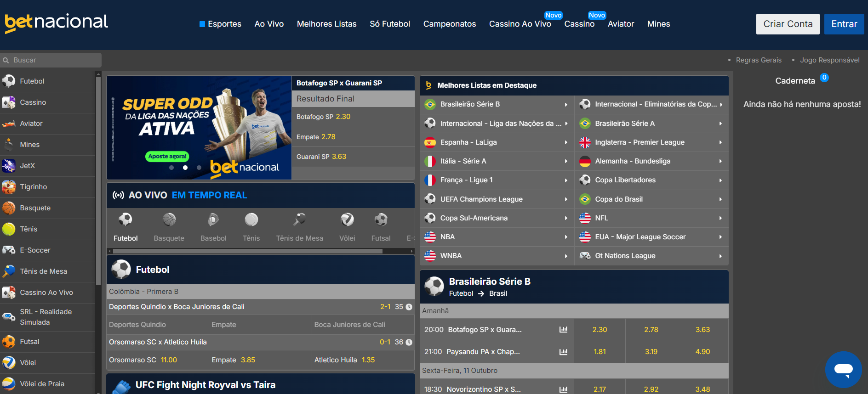Expand França - Ligue 1 list entry
868x394 pixels.
(x=497, y=180)
